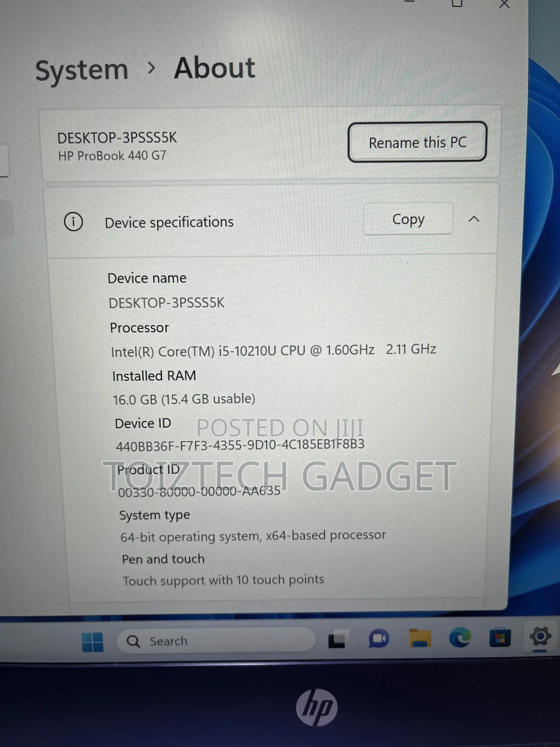The width and height of the screenshot is (560, 747).
Task: Select the Product ID value 00330-80000-00000-AA635
Action: [199, 491]
